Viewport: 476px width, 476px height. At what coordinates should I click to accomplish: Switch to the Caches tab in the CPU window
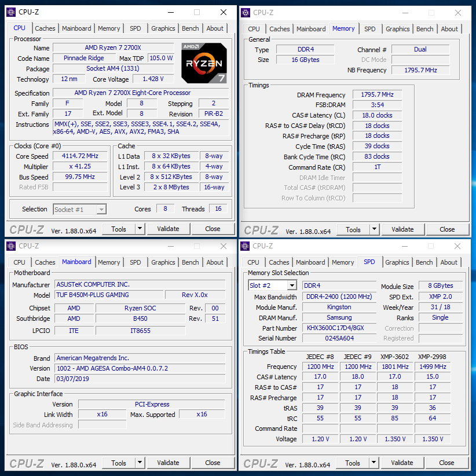pyautogui.click(x=45, y=28)
